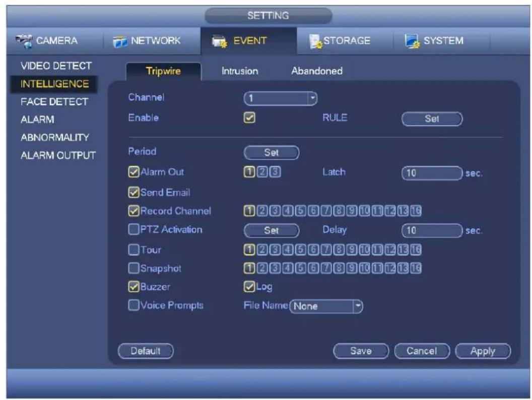Enable the Snapshot checkbox

click(134, 268)
